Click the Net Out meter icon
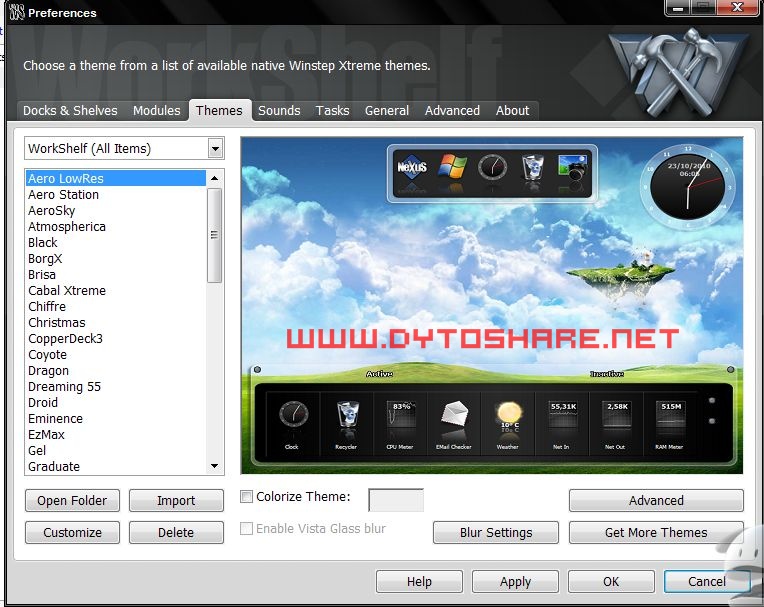The width and height of the screenshot is (764, 607). [x=616, y=415]
